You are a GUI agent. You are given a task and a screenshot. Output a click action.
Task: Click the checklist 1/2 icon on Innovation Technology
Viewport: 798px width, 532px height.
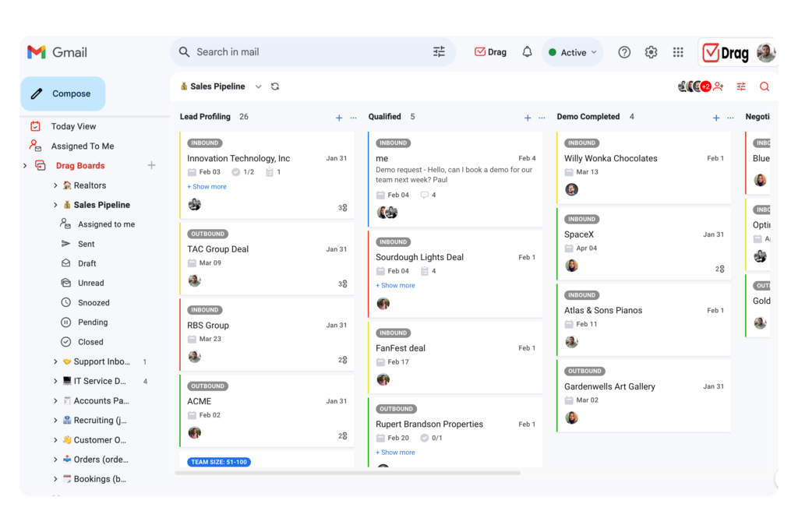click(x=235, y=172)
